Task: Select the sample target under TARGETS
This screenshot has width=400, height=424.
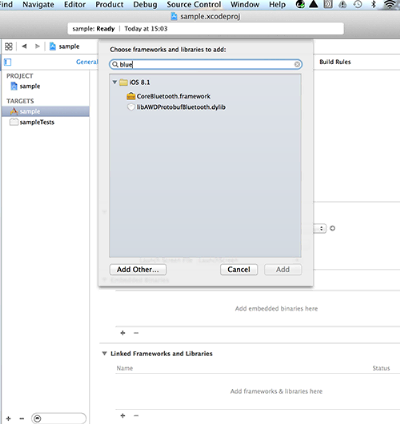Action: pyautogui.click(x=46, y=111)
